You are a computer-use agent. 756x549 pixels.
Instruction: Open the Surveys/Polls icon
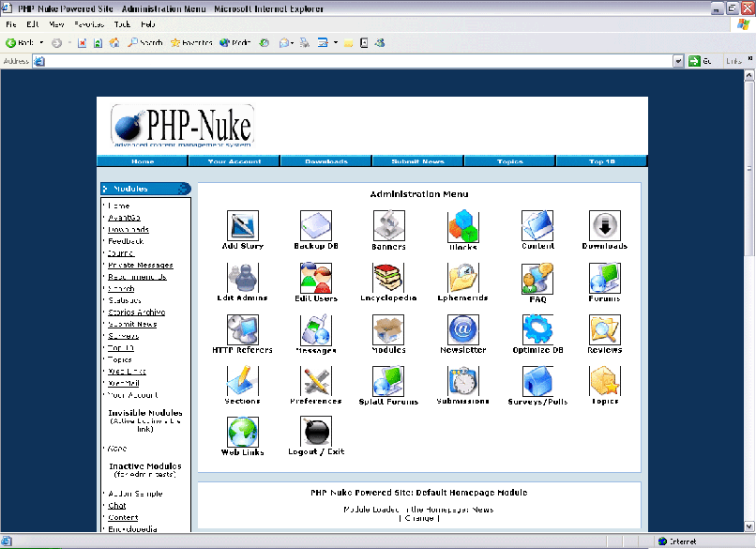click(x=537, y=380)
